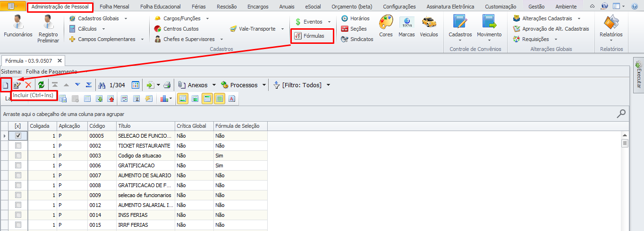
Task: Check the INSS FERIAS row checkbox
Action: click(x=18, y=215)
